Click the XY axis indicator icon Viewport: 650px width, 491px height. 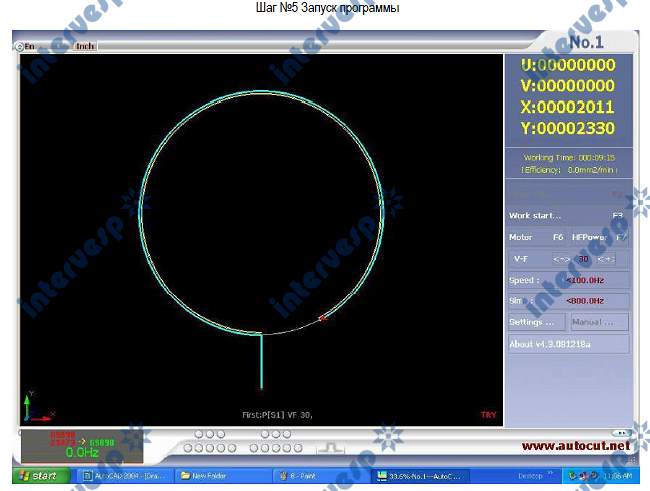click(35, 406)
